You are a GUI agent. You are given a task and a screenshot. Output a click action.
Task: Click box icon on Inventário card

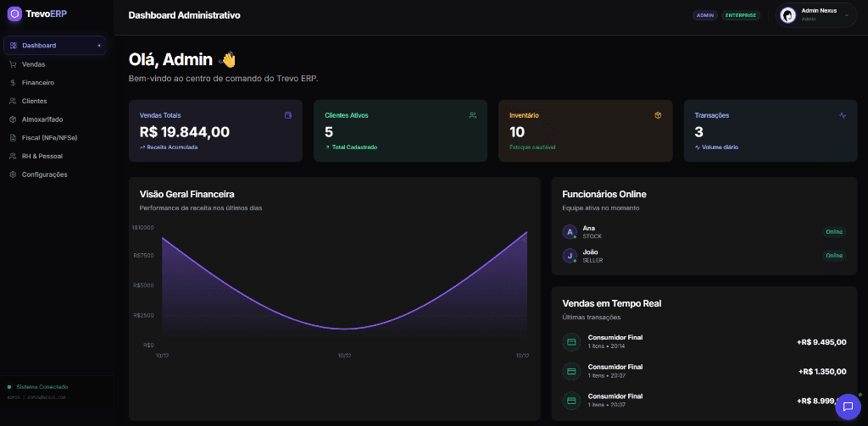(657, 115)
